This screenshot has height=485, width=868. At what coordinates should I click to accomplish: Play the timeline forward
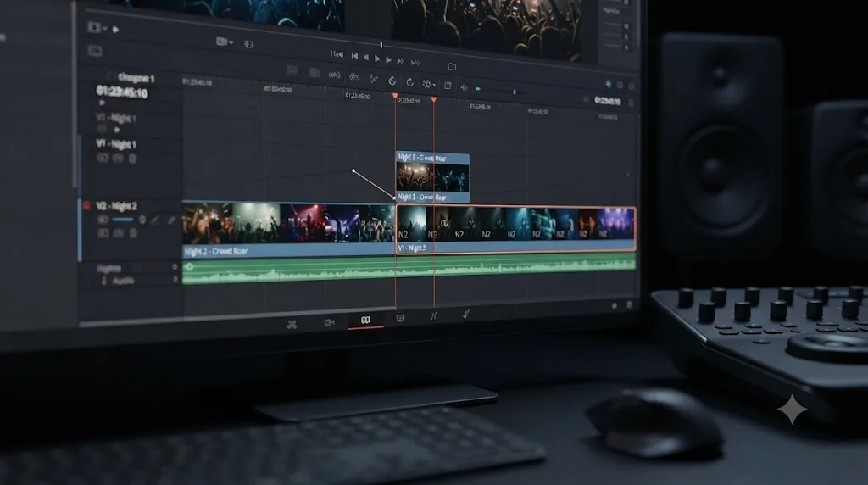(x=377, y=59)
